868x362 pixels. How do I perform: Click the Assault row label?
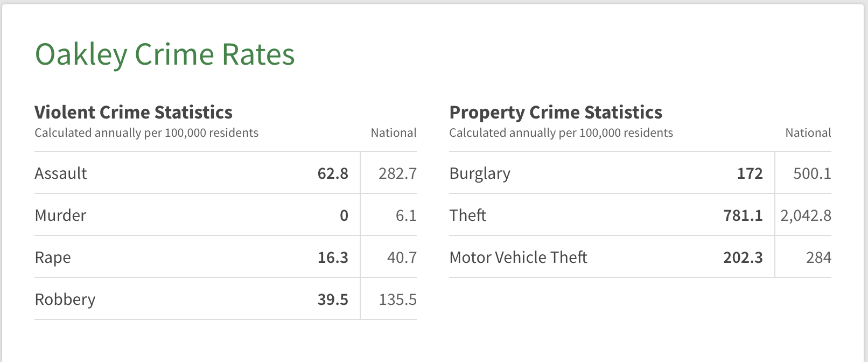pyautogui.click(x=61, y=173)
